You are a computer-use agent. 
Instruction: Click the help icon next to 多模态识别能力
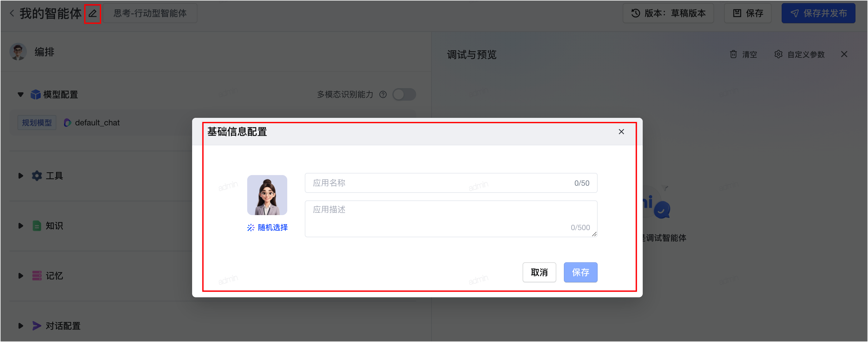pyautogui.click(x=383, y=95)
